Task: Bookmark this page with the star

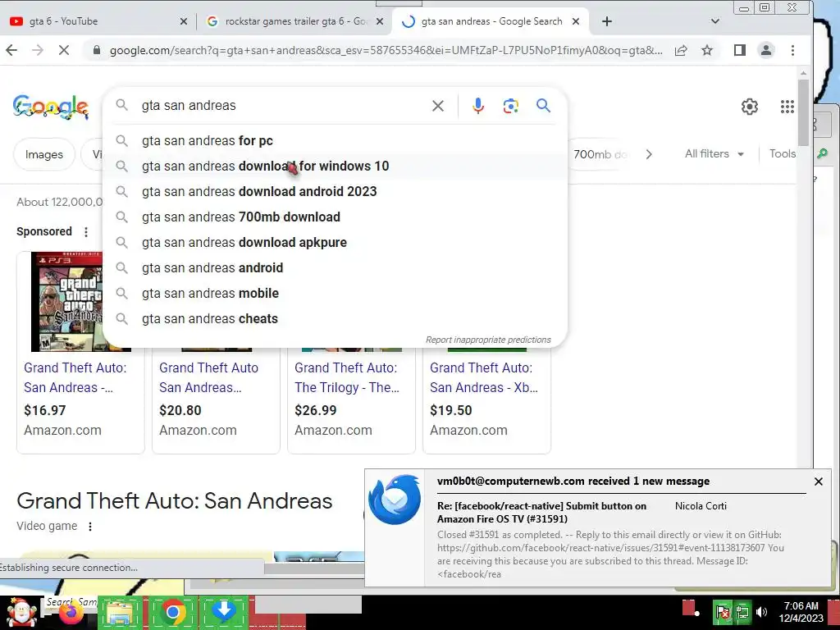Action: (707, 50)
